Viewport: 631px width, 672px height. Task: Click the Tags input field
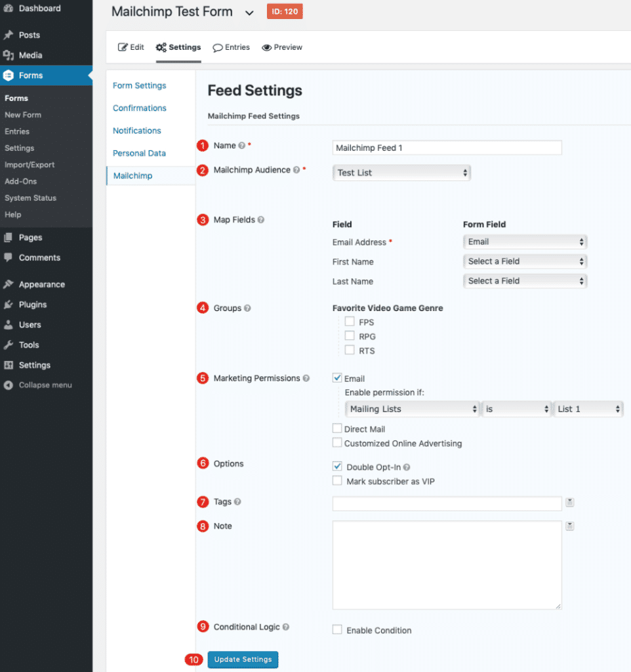[447, 503]
